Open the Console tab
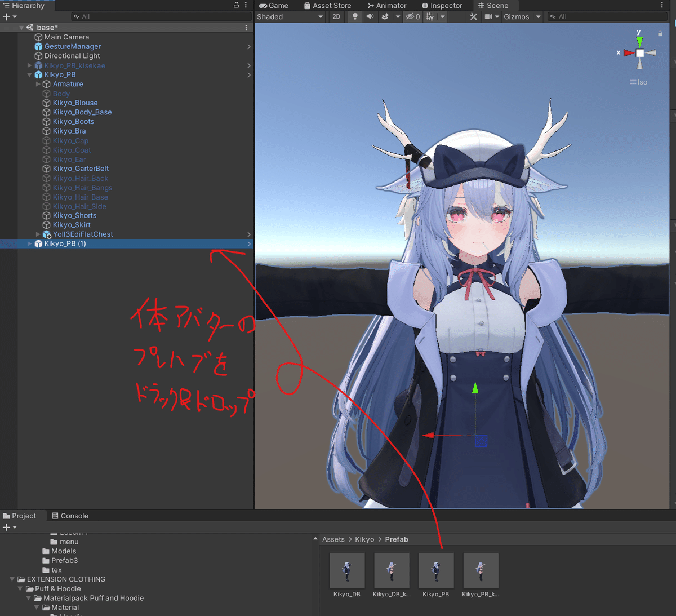This screenshot has height=616, width=676. (x=70, y=516)
